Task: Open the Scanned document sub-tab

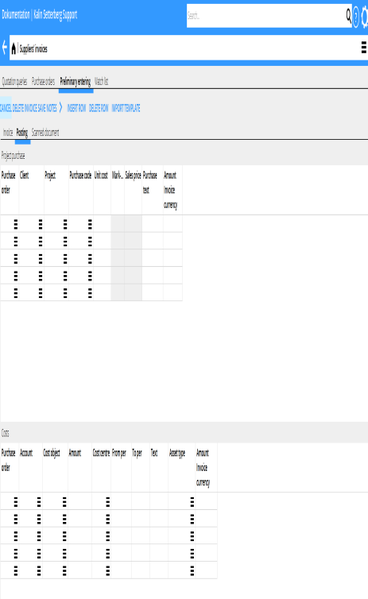Action: [45, 133]
